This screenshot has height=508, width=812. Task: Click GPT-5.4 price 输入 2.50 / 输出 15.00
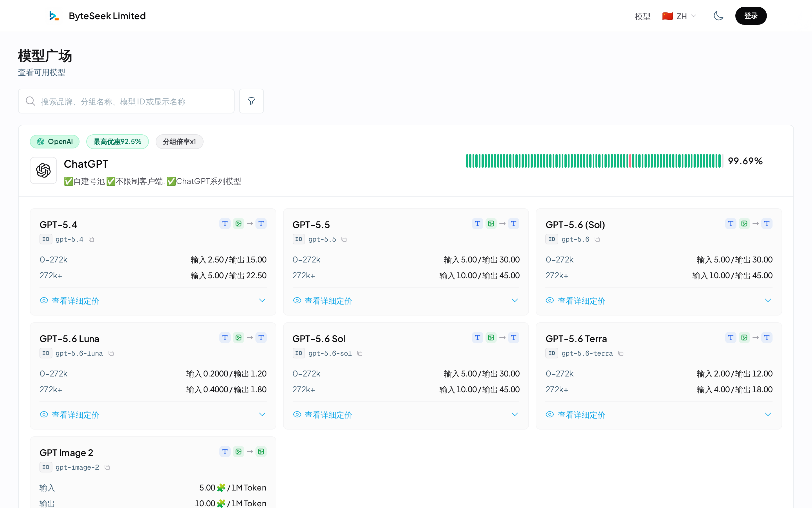[228, 260]
